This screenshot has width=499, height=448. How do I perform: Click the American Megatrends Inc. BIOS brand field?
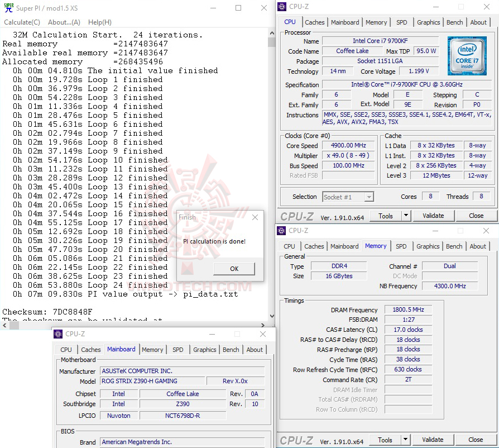pyautogui.click(x=183, y=442)
